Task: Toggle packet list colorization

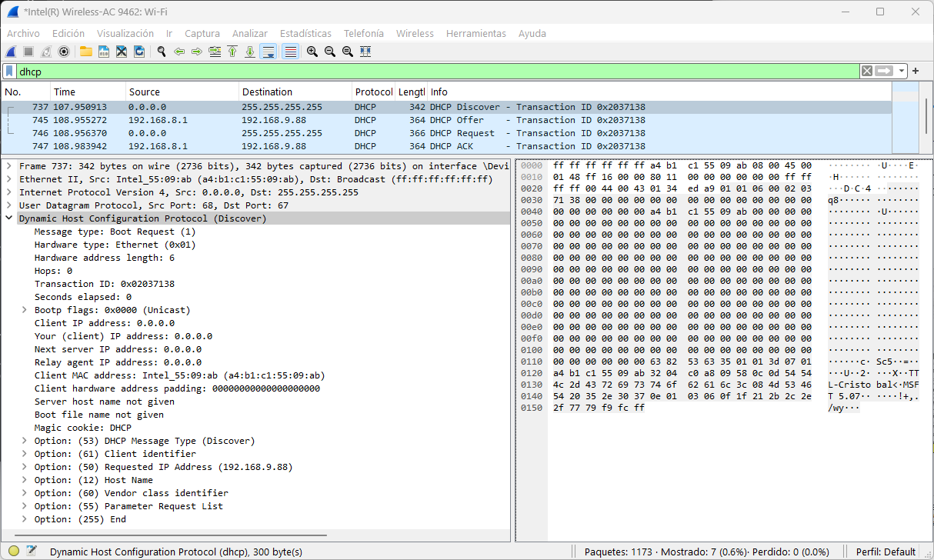Action: coord(290,52)
